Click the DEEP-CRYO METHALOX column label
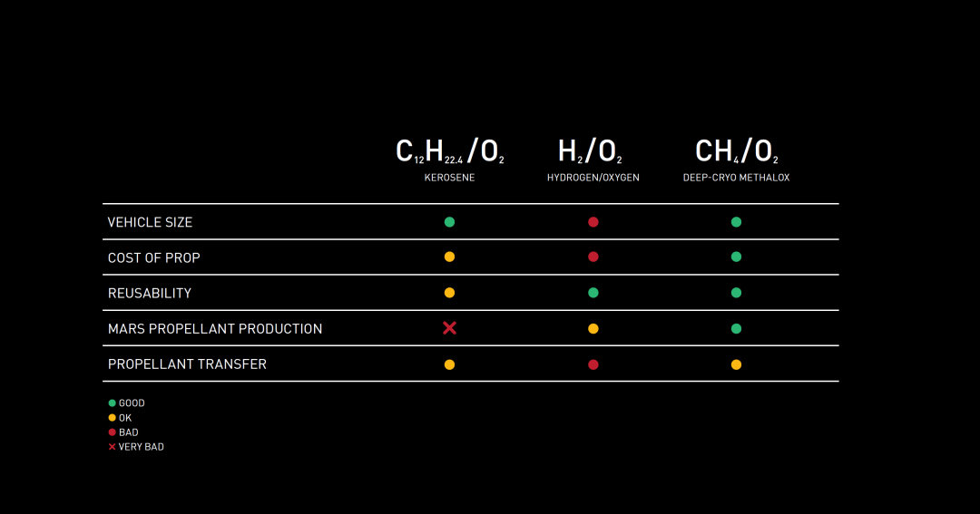980x514 pixels. (736, 178)
